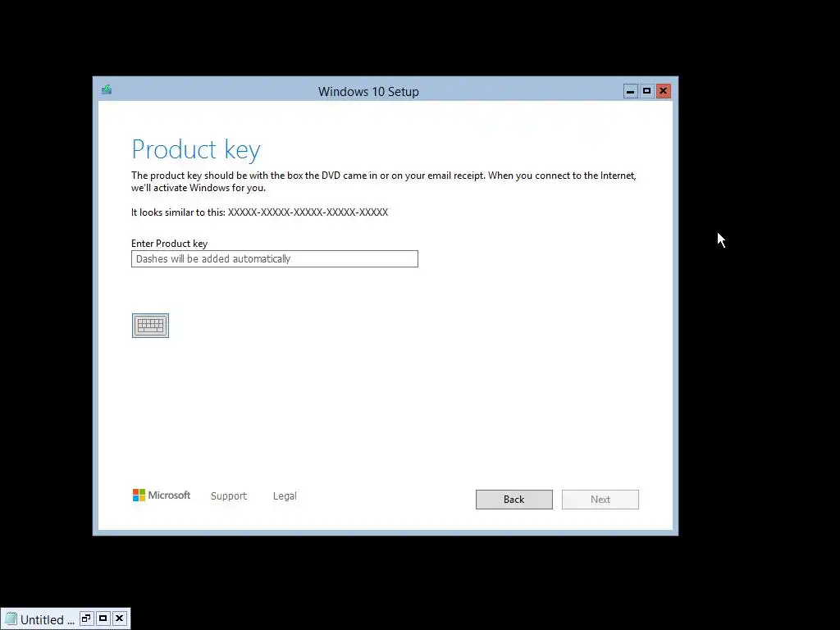Image resolution: width=840 pixels, height=630 pixels.
Task: Click the Enter Product key input field
Action: point(274,258)
